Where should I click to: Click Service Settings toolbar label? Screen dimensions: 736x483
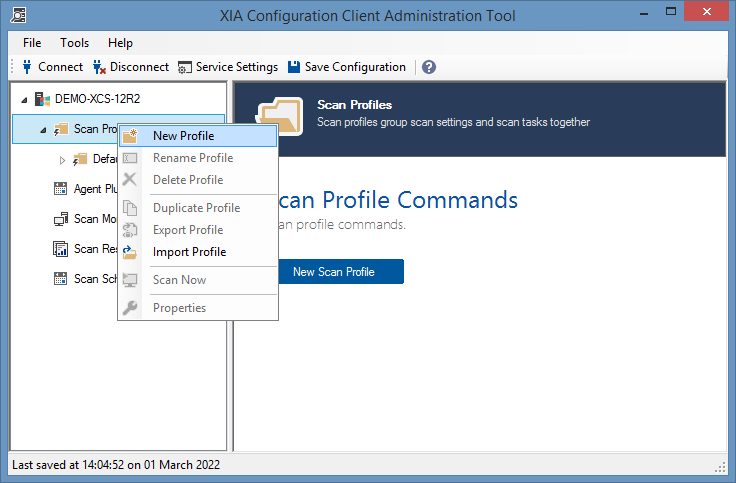coord(237,67)
